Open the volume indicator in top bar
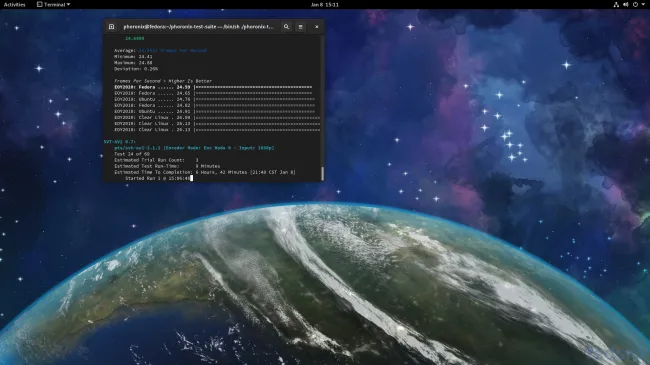This screenshot has height=365, width=650. 626,5
